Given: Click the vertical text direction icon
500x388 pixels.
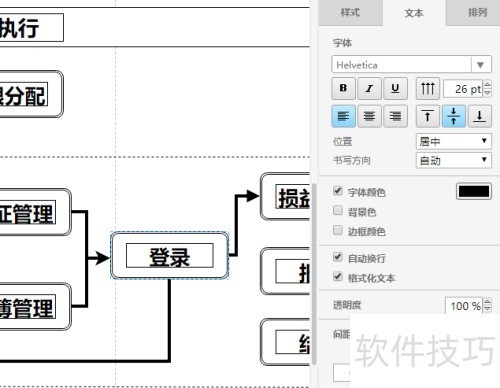Looking at the screenshot, I should [428, 88].
